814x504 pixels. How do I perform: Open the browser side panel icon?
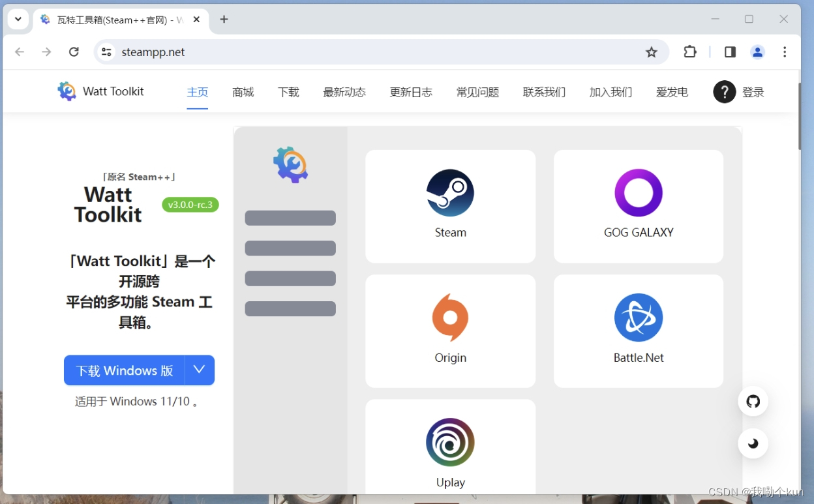(x=731, y=52)
